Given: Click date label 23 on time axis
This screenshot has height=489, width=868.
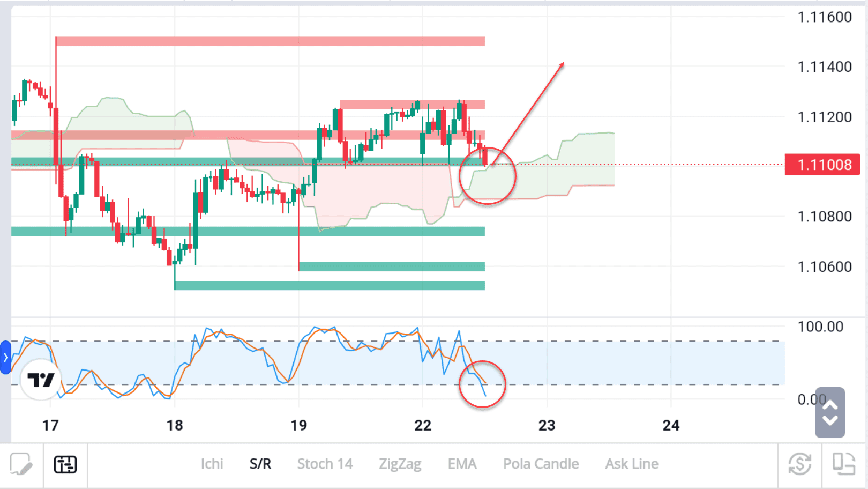Looking at the screenshot, I should (547, 425).
